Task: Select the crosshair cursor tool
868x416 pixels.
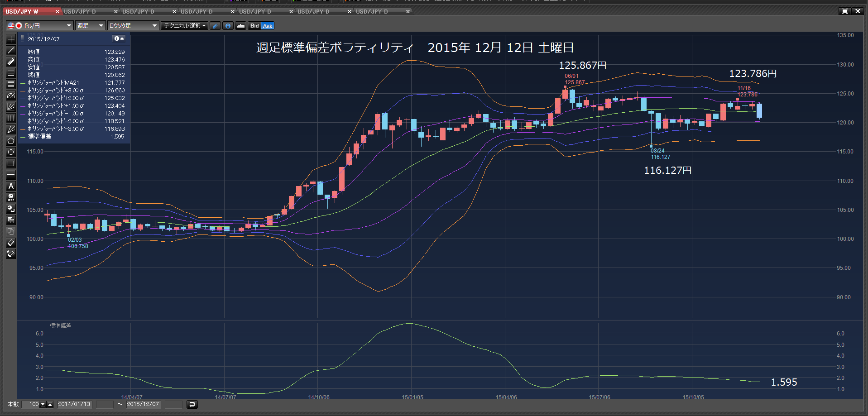Action: pyautogui.click(x=11, y=39)
